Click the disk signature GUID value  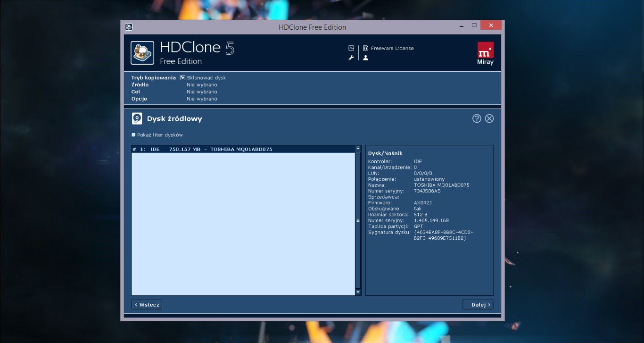pos(443,235)
